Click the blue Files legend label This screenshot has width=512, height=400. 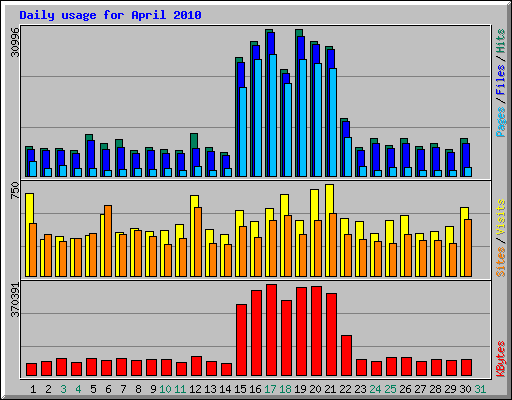(x=501, y=80)
